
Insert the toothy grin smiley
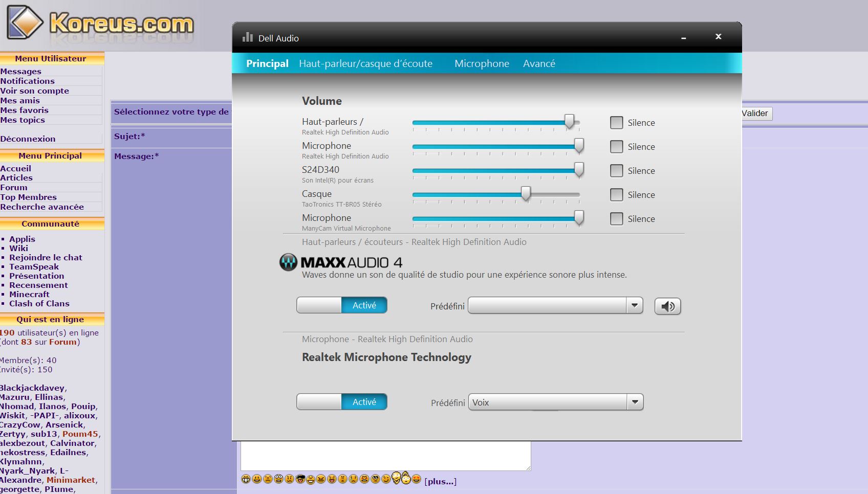pyautogui.click(x=246, y=479)
